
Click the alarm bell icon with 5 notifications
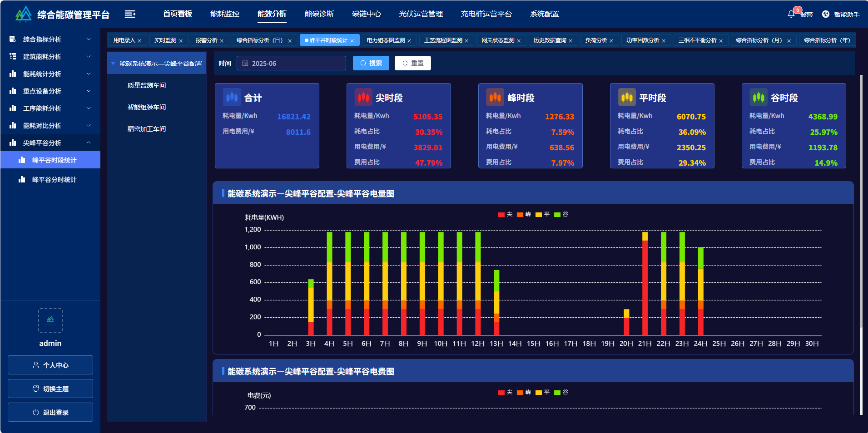[x=790, y=14]
